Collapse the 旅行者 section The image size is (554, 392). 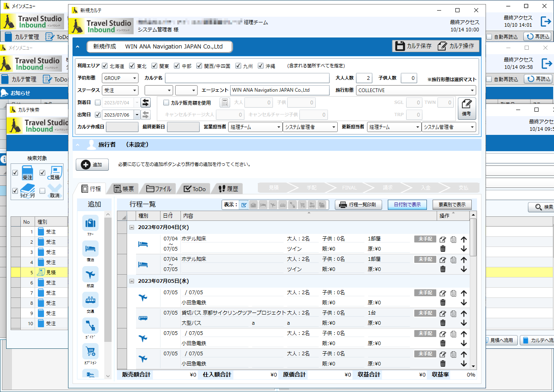(x=77, y=145)
